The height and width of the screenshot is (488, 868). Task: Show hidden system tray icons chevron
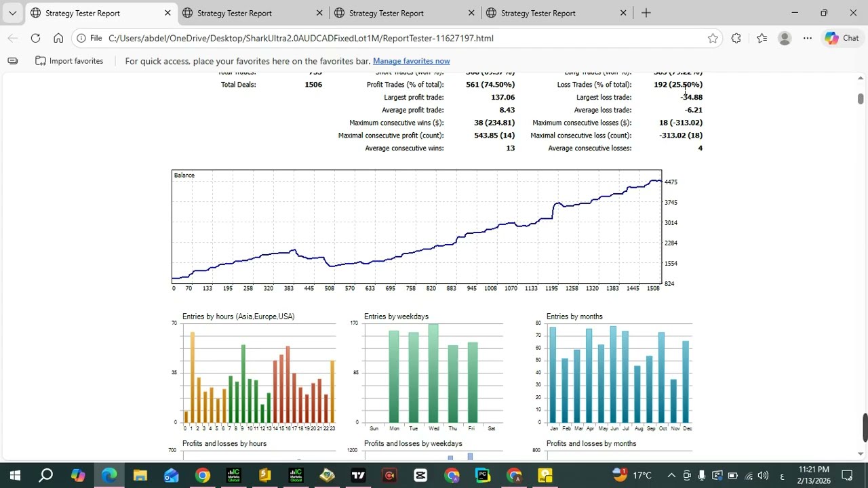click(x=671, y=475)
